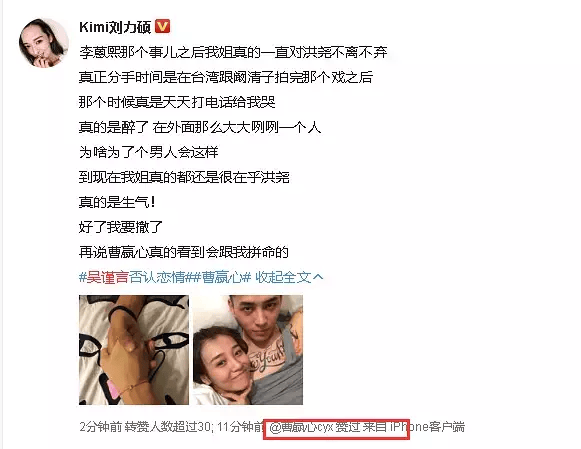Click the line 再说曹赢心真的看到会跟我拼命的
The width and height of the screenshot is (581, 449).
point(184,252)
